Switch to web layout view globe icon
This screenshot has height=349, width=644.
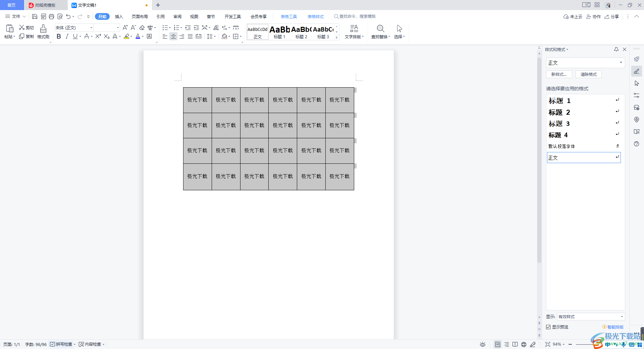[524, 344]
